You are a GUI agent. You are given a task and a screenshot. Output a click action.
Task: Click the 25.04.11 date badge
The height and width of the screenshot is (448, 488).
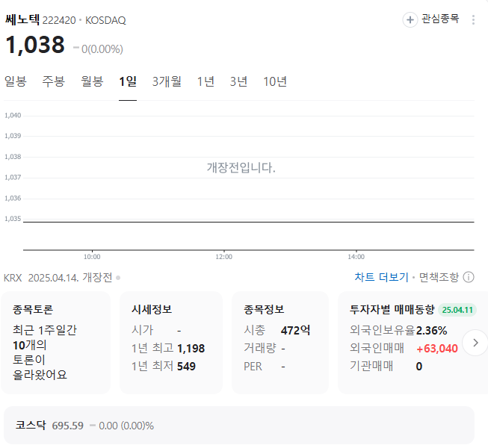point(457,310)
